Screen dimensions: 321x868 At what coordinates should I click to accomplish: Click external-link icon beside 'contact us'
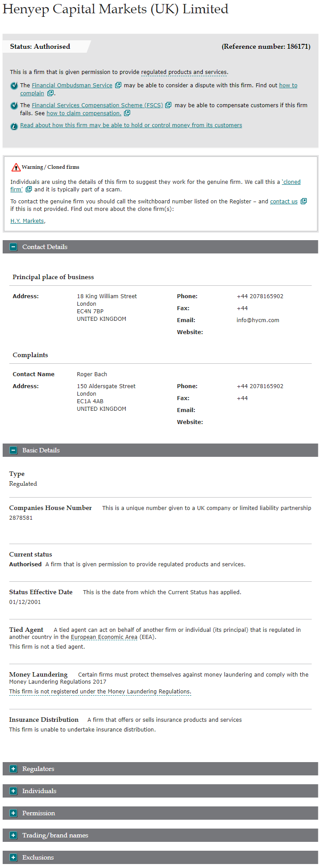[x=304, y=201]
